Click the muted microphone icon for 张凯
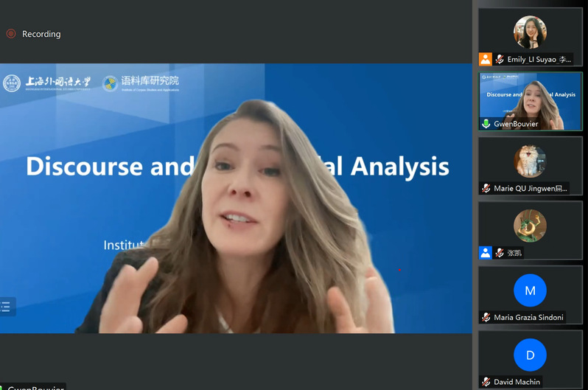588x390 pixels. [500, 253]
